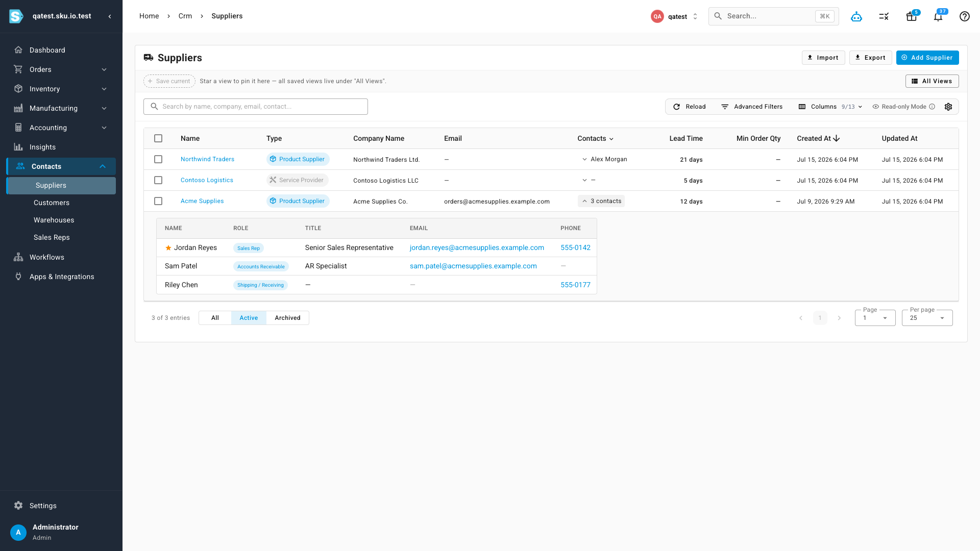Click Jordan Reyes primary contact star
The width and height of the screenshot is (980, 551).
168,248
